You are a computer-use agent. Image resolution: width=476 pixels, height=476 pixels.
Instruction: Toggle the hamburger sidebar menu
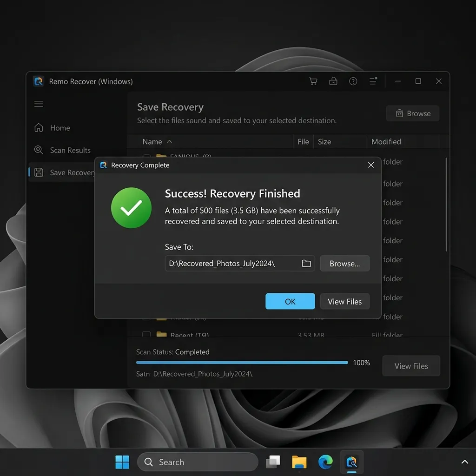39,104
